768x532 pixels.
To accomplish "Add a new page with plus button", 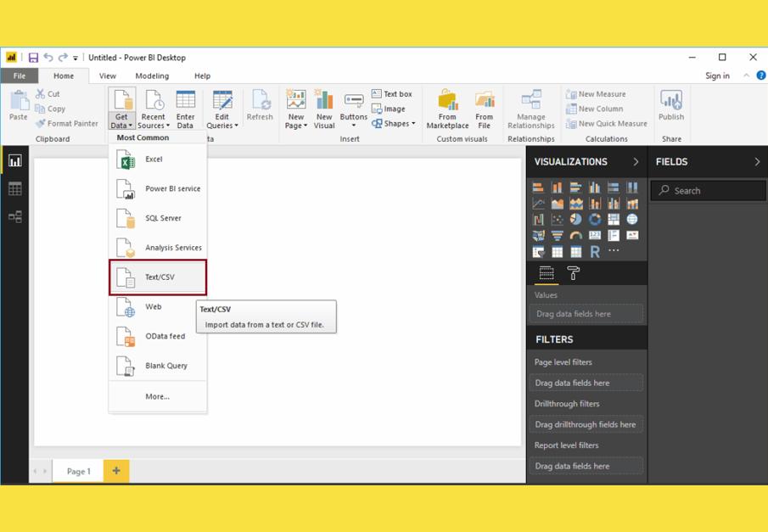I will [x=116, y=471].
